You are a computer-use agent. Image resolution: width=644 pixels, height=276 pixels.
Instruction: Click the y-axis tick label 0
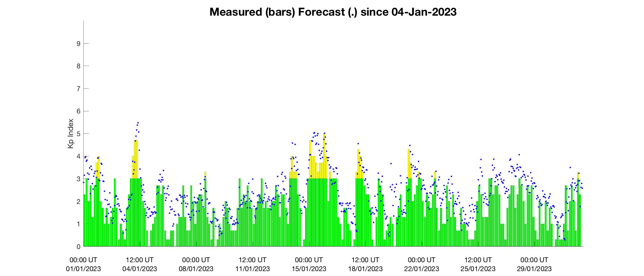(79, 247)
